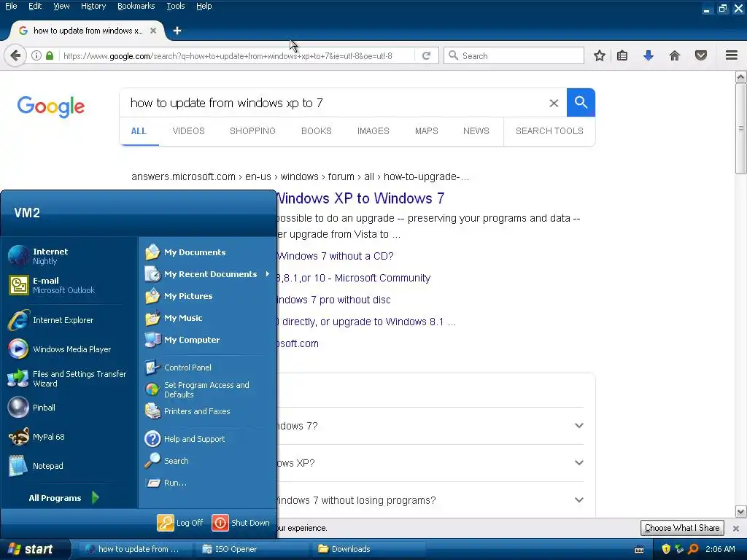Open My Computer
747x560 pixels.
[x=182, y=340]
